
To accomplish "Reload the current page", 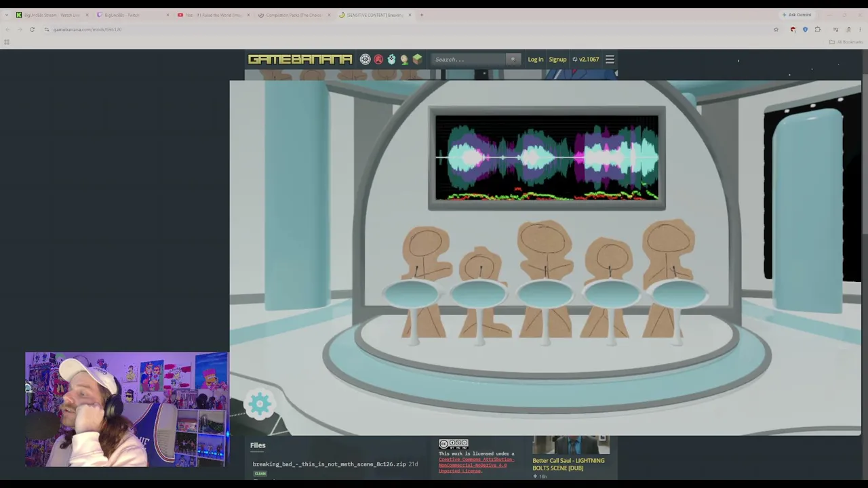I will 32,30.
